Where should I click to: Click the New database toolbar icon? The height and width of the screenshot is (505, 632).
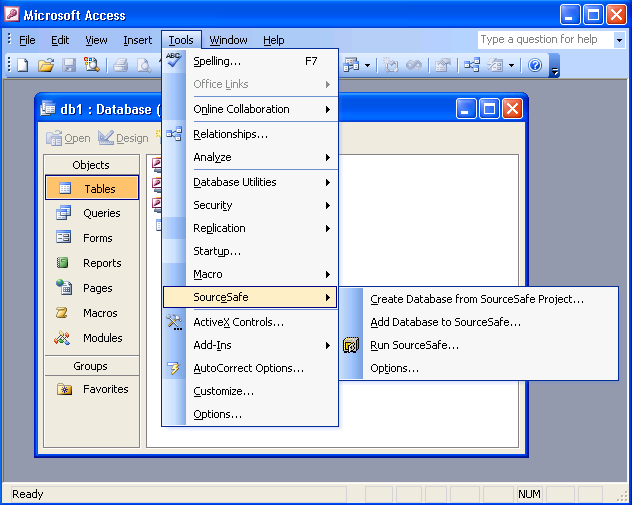tap(23, 65)
